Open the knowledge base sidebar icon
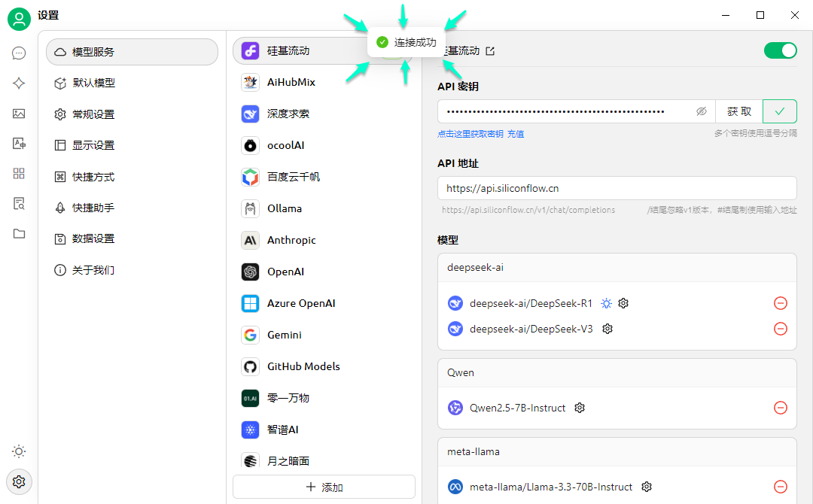This screenshot has height=504, width=813. click(x=19, y=203)
